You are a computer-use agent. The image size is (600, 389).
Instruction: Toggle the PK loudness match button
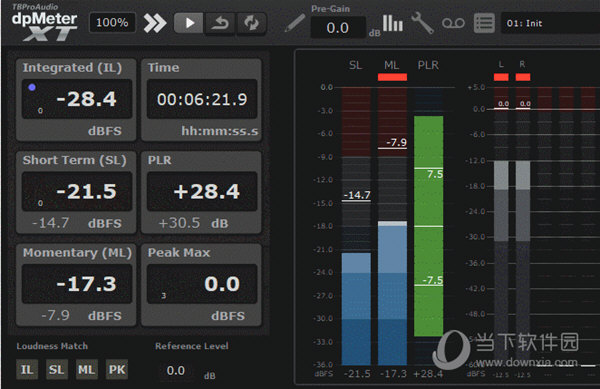(x=117, y=369)
